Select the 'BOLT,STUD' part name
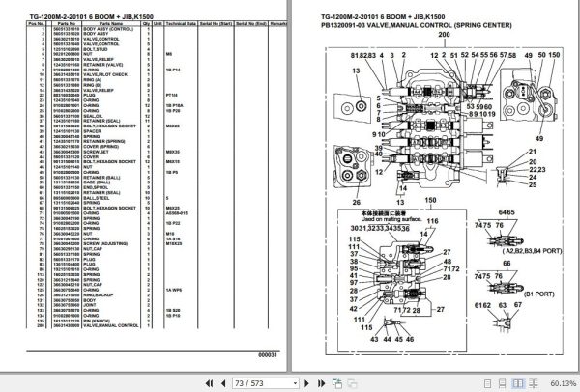Viewport: 580px width, 392px height. 96,49
